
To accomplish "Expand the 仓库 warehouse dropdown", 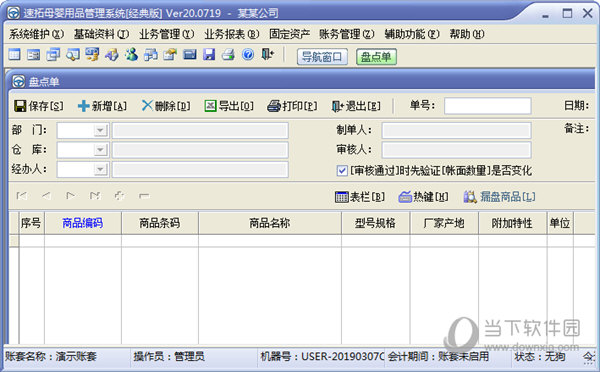I will pyautogui.click(x=100, y=150).
